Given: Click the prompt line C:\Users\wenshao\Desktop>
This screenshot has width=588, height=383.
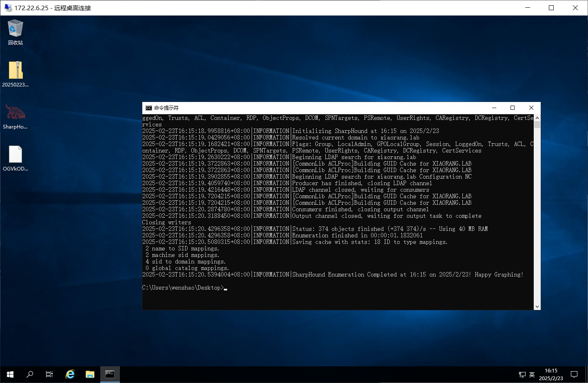Looking at the screenshot, I should 183,288.
